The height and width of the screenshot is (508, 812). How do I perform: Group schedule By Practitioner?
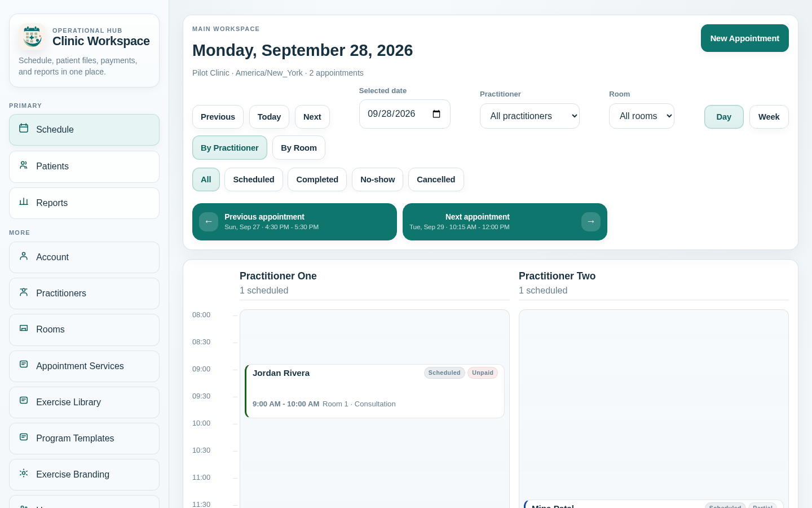(x=230, y=148)
